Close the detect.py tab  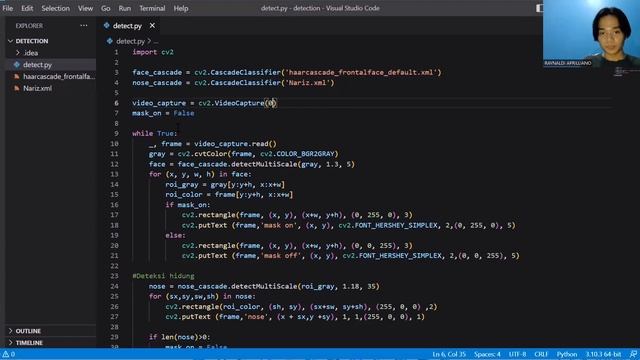click(x=152, y=26)
